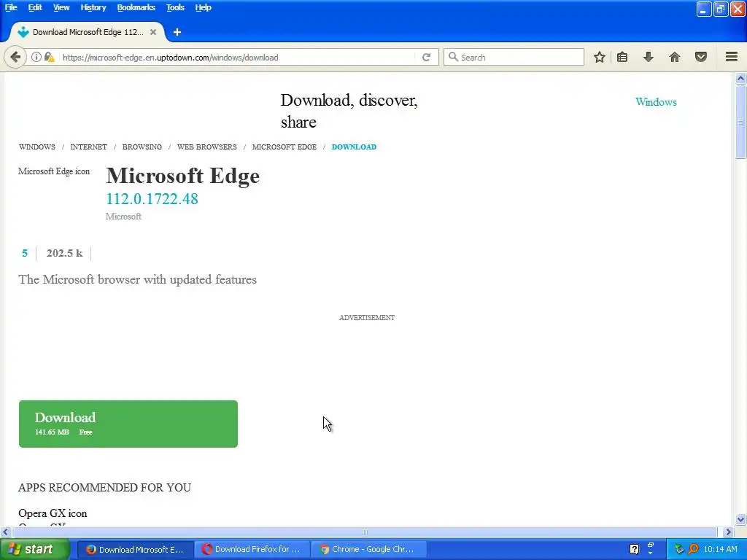Viewport: 747px width, 560px height.
Task: Close the Download Microsoft Edge tab
Action: [153, 32]
